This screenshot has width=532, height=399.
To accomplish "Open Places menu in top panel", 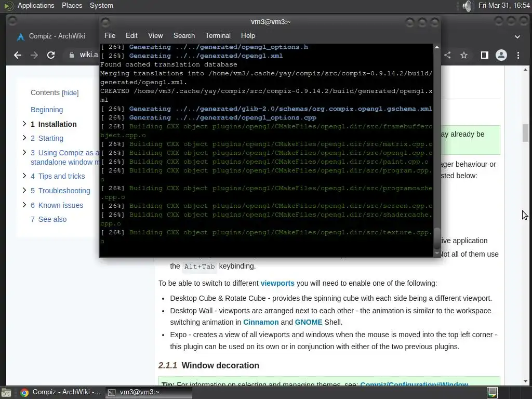I will [x=72, y=5].
